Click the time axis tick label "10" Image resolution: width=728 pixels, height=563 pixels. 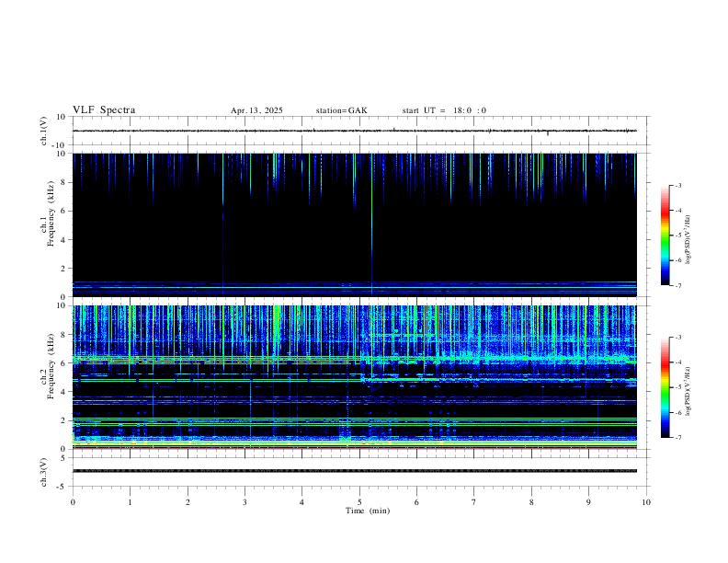click(646, 502)
